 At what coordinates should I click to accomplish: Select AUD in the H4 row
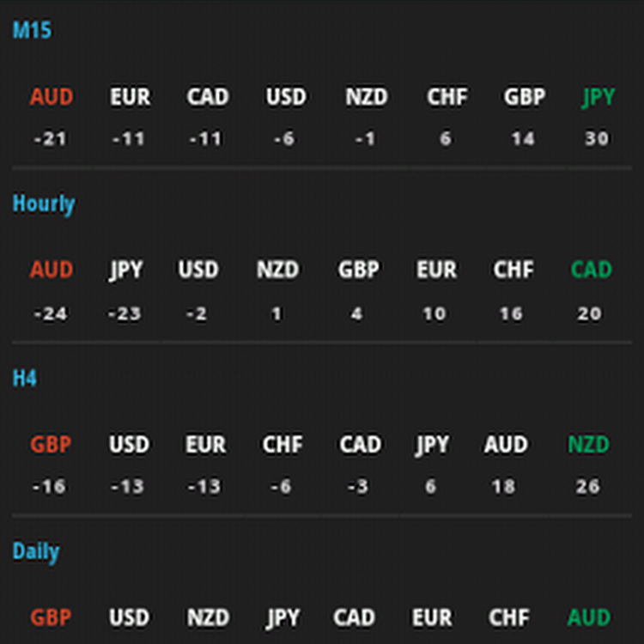(505, 446)
